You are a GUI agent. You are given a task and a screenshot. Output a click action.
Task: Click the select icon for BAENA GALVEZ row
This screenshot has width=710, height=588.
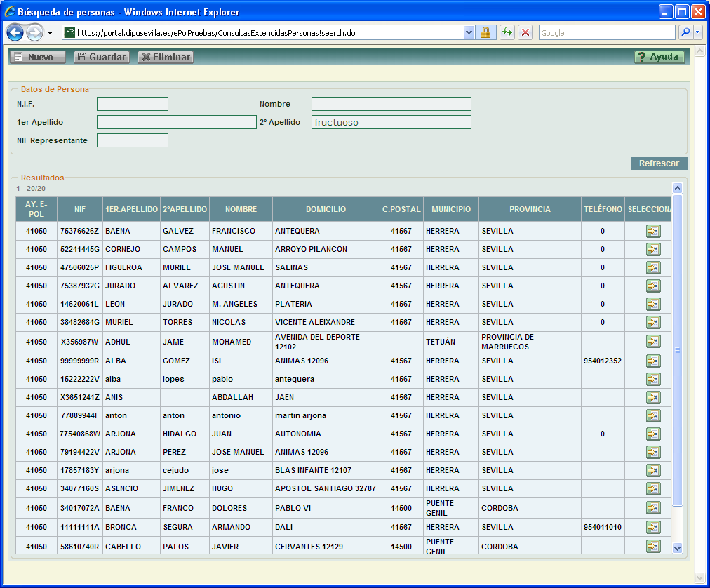653,231
